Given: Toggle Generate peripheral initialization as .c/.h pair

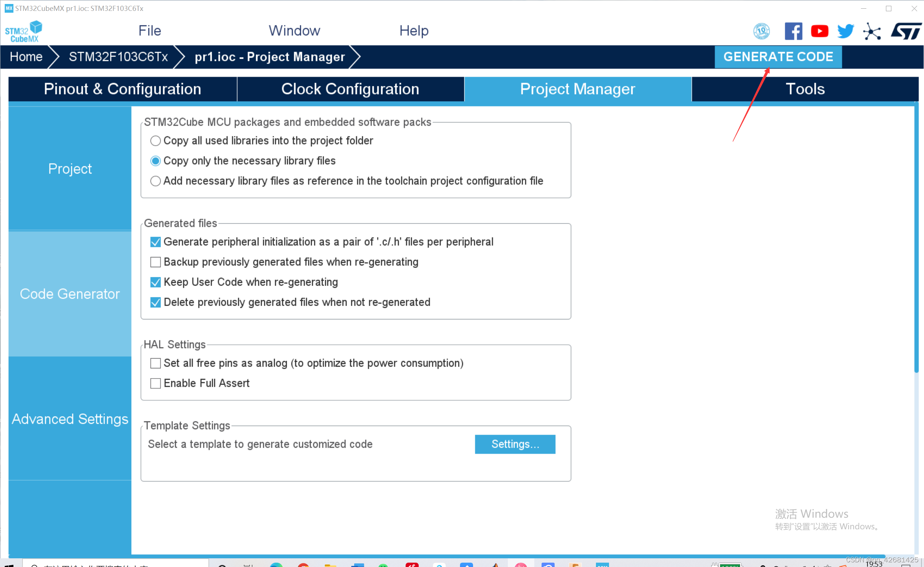Looking at the screenshot, I should (x=155, y=242).
